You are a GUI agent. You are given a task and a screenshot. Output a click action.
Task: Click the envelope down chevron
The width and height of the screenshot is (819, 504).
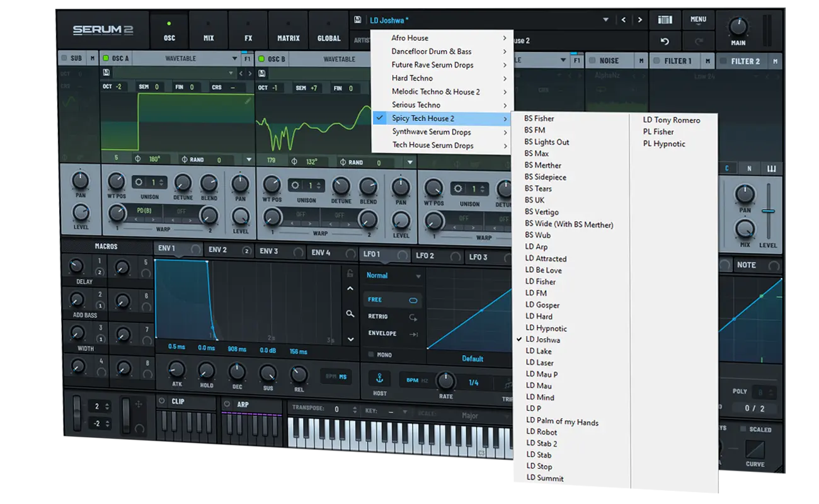pos(350,339)
